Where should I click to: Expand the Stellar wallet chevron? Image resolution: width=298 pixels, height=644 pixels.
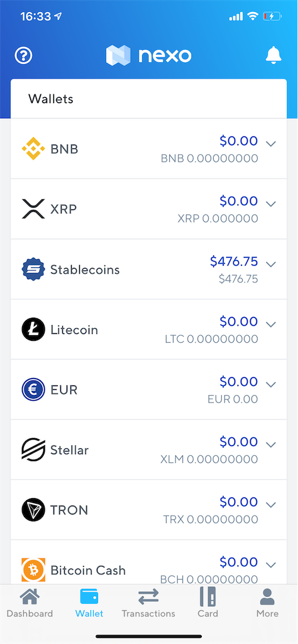point(270,445)
